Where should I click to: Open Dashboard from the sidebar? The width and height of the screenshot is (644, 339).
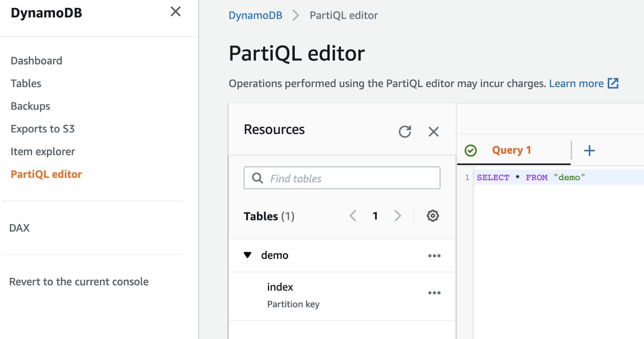[x=36, y=61]
